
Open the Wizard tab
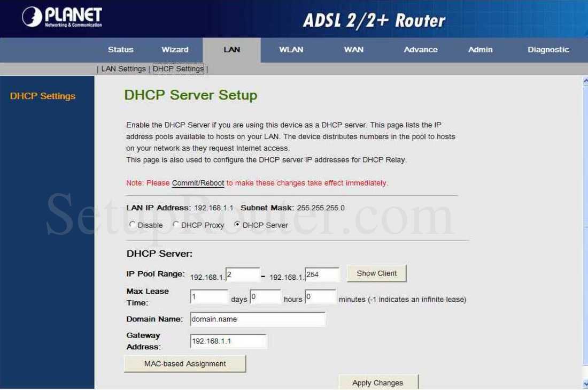175,50
